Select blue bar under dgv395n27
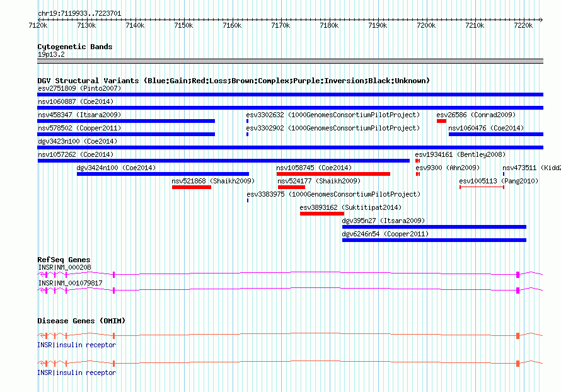Image resolution: width=561 pixels, height=392 pixels. [434, 227]
